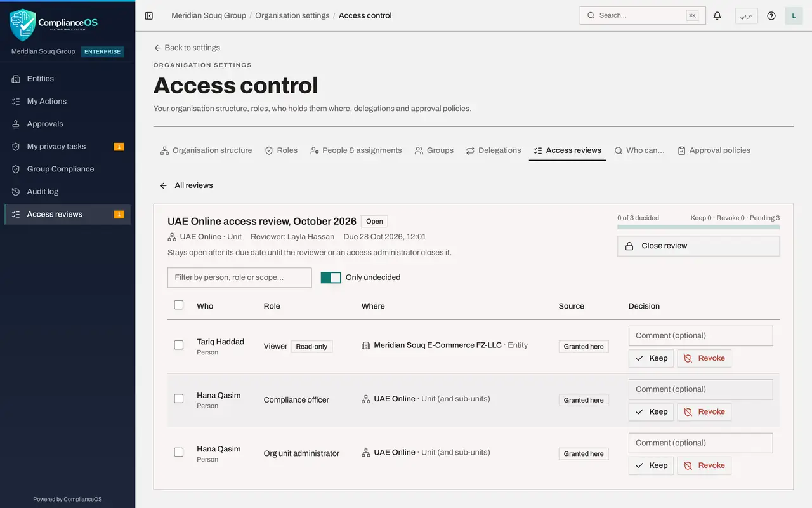Click the My privacy tasks shield icon
The height and width of the screenshot is (508, 812).
[16, 147]
